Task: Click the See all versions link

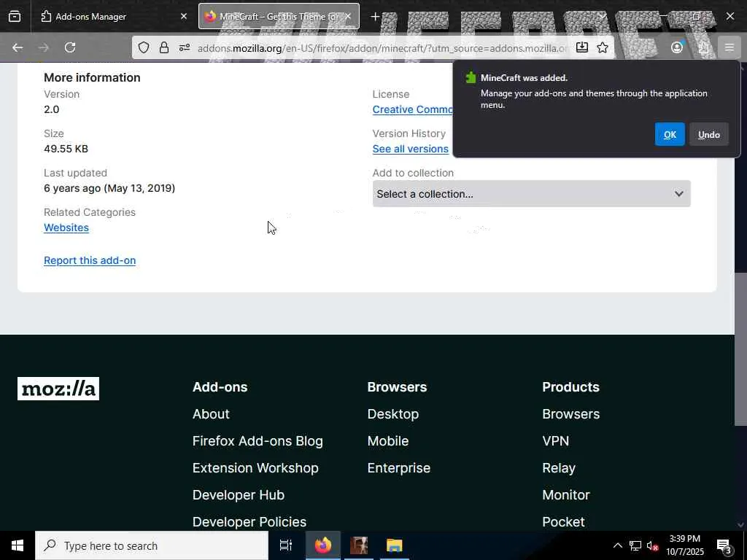Action: (411, 149)
